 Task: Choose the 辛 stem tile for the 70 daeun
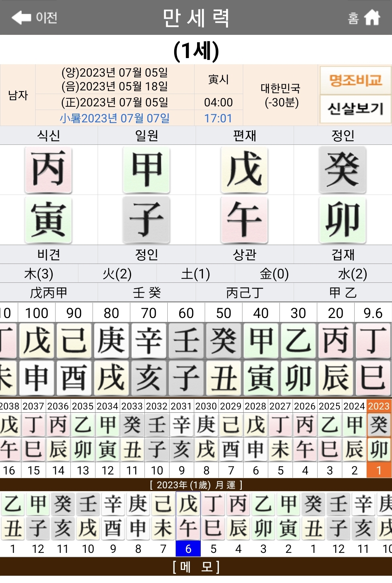pyautogui.click(x=149, y=341)
